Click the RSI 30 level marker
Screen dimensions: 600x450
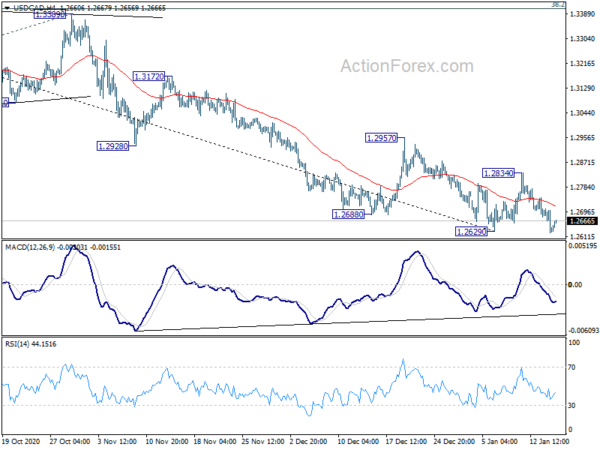572,405
